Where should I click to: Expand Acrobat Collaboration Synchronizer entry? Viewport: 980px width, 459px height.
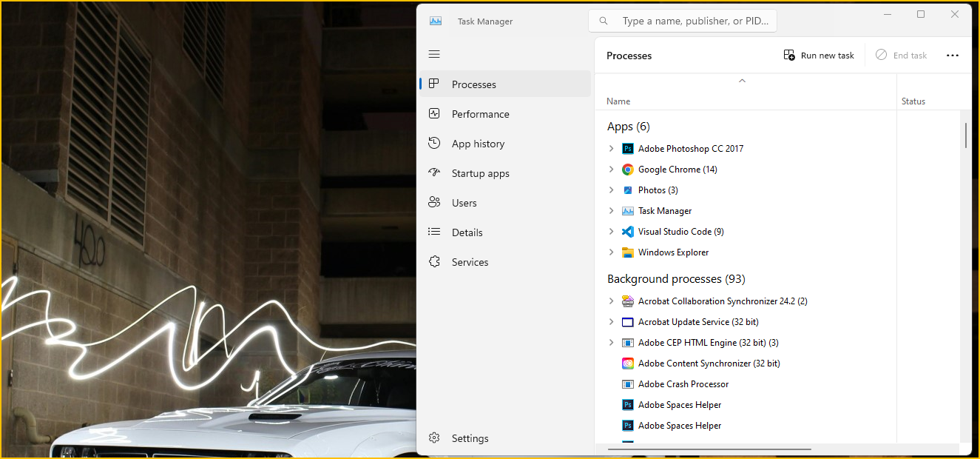coord(611,301)
